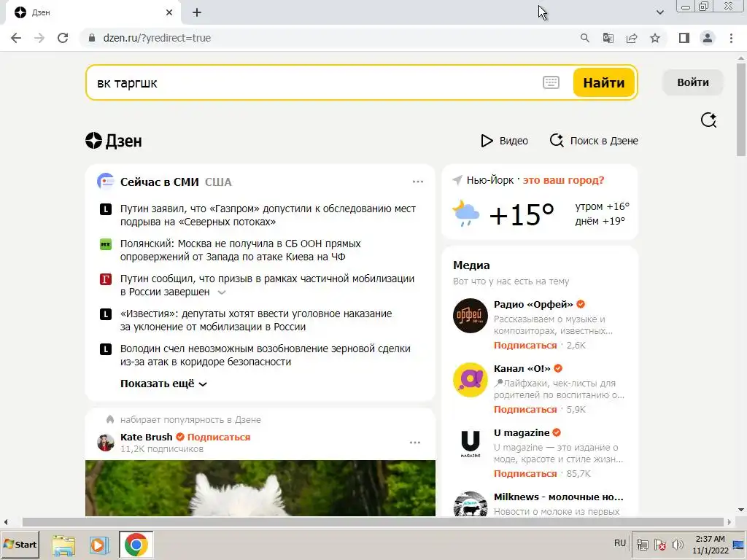Close the Дзен tab
The height and width of the screenshot is (560, 747).
tap(169, 12)
